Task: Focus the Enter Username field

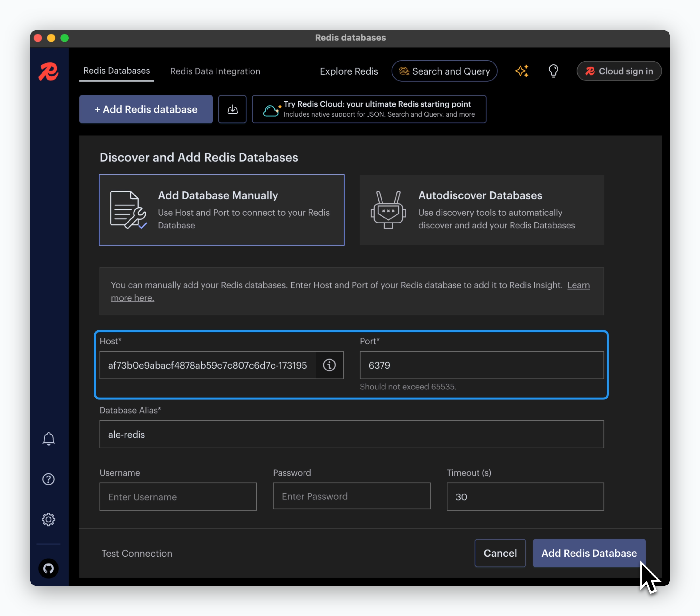Action: (178, 497)
